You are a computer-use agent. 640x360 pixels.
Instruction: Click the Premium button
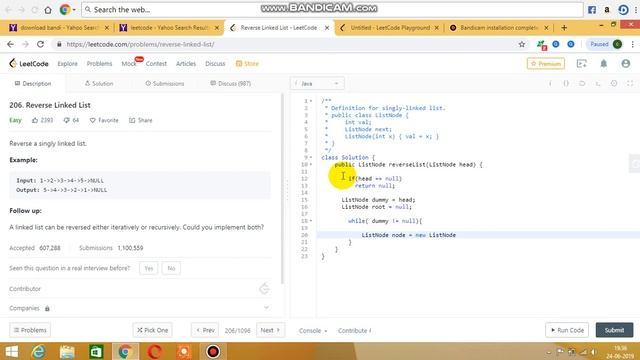click(x=546, y=64)
